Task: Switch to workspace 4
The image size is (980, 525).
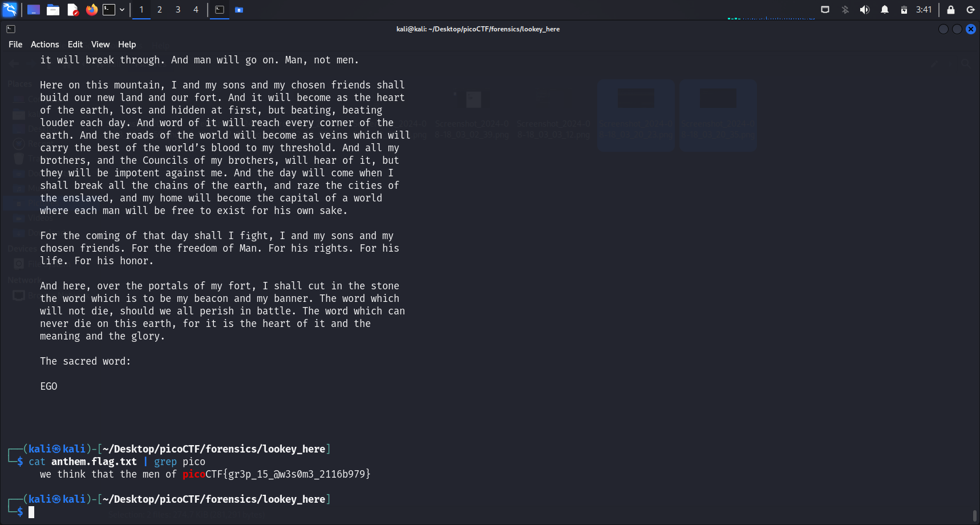Action: (196, 10)
